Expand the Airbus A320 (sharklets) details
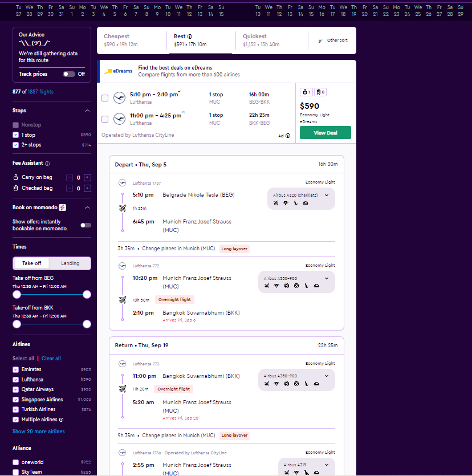The image size is (472, 476). [327, 195]
